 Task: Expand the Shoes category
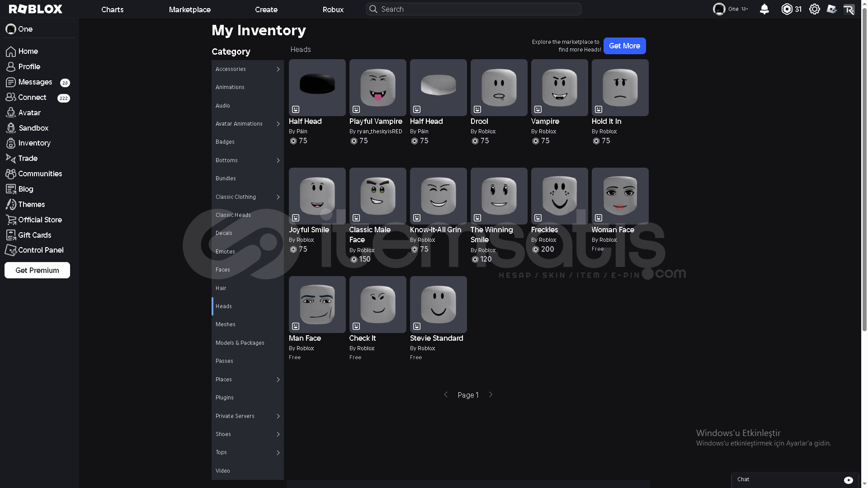coord(278,434)
